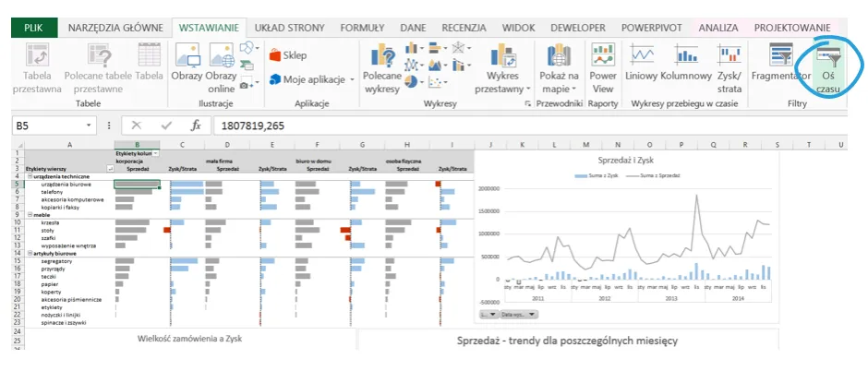Open the shapes gallery in Ilustracje
The width and height of the screenshot is (868, 383).
(249, 48)
